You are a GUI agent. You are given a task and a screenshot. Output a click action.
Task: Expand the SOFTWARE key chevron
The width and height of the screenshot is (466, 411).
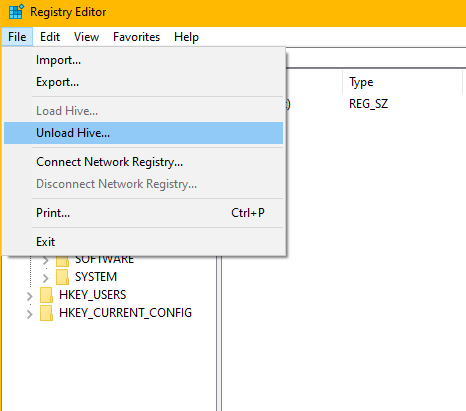[46, 260]
